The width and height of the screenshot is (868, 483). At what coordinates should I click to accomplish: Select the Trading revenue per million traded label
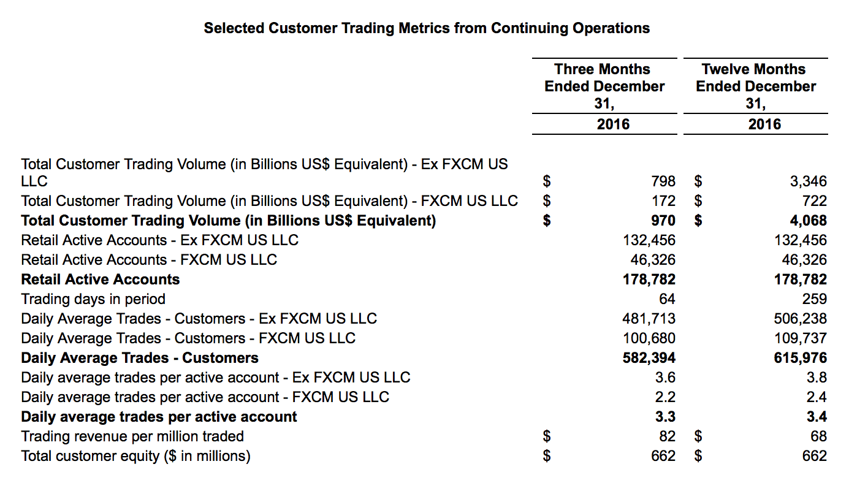(x=132, y=436)
